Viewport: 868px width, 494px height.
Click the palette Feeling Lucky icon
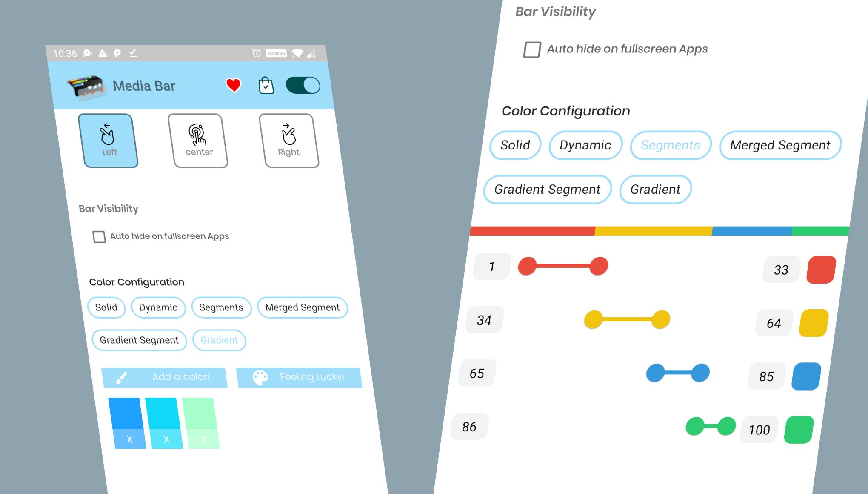point(263,376)
